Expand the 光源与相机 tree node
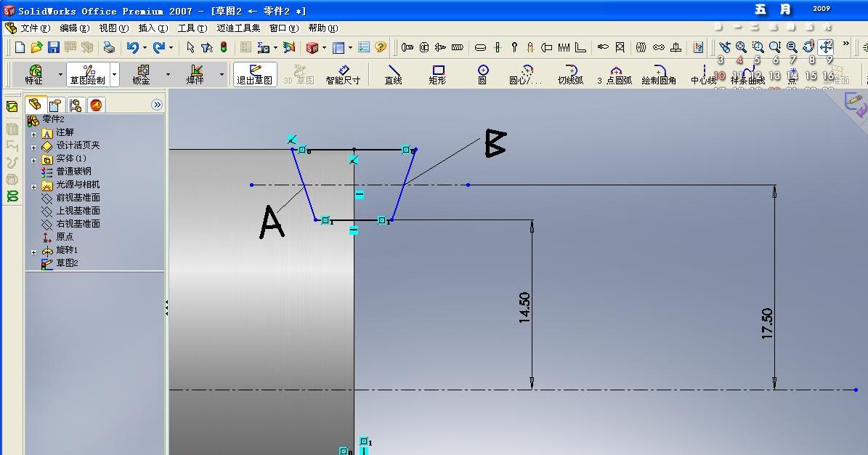Screen dimensions: 868x455 point(33,187)
